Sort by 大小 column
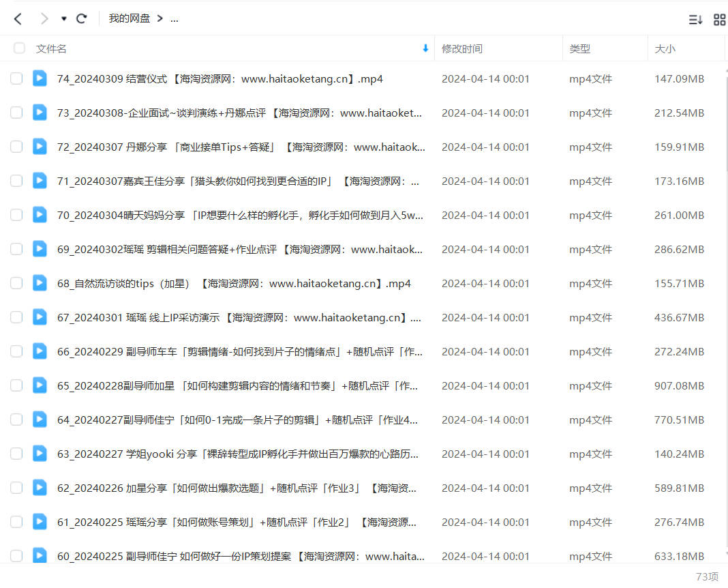 point(665,48)
